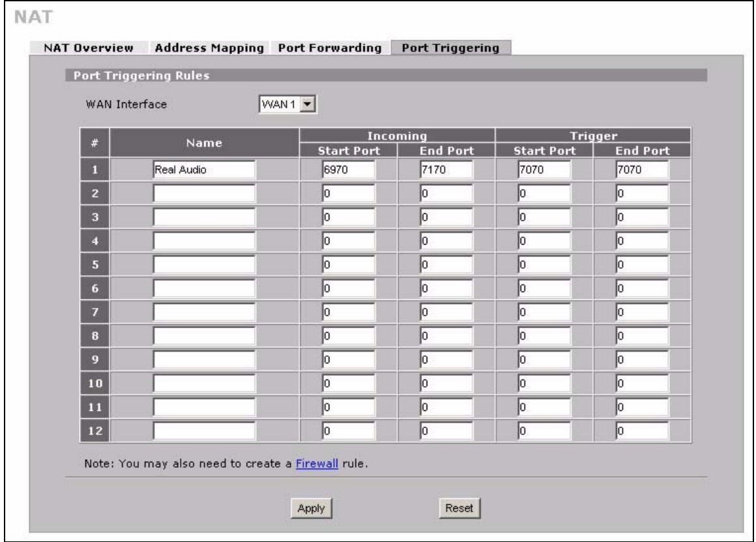Click rule 10 trigger start port field

click(x=545, y=384)
